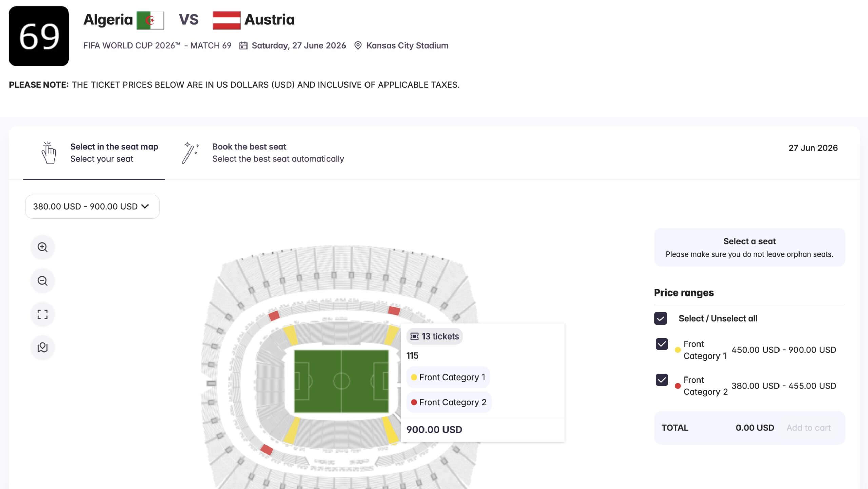Zoom out of the seat map

coord(42,280)
